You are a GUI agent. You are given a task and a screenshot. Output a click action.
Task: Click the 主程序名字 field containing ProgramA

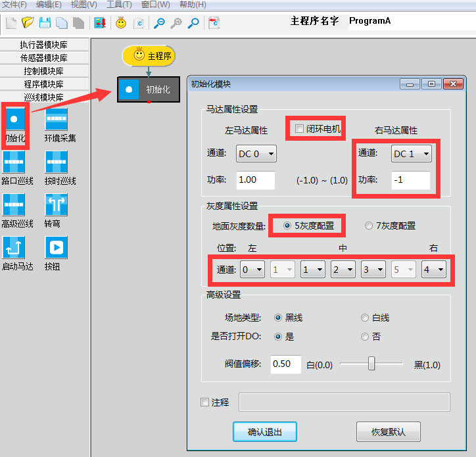pos(412,22)
